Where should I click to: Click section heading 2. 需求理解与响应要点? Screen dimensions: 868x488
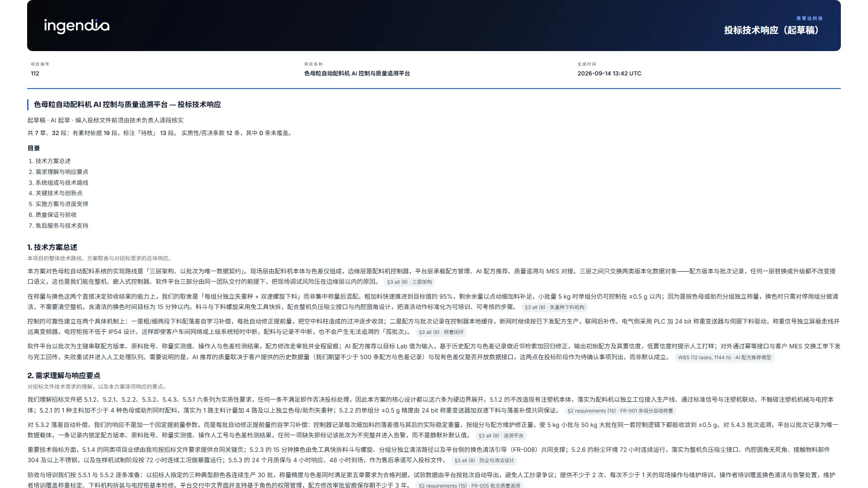tap(64, 375)
